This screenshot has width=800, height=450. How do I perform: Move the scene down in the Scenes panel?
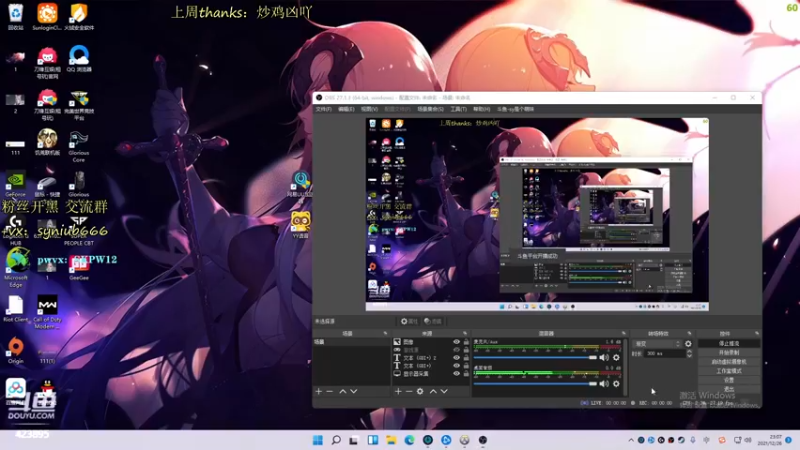click(354, 391)
